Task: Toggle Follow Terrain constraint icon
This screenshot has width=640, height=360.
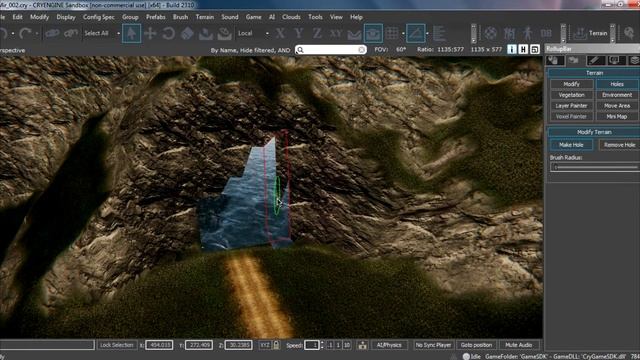Action: pos(354,33)
